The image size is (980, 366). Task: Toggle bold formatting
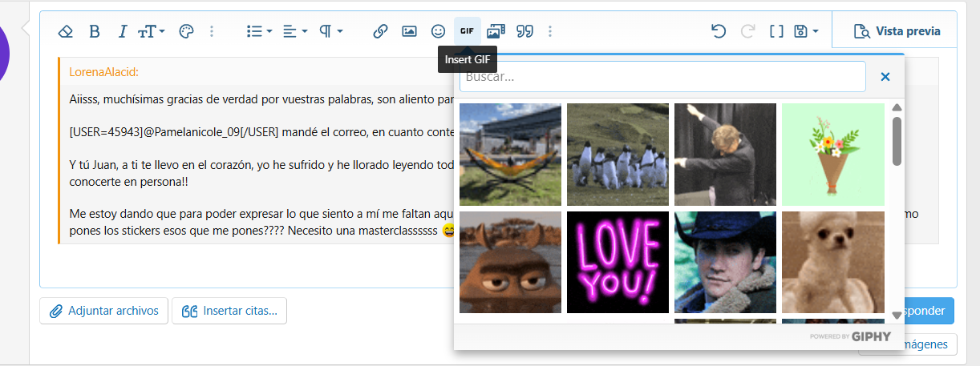click(x=94, y=31)
